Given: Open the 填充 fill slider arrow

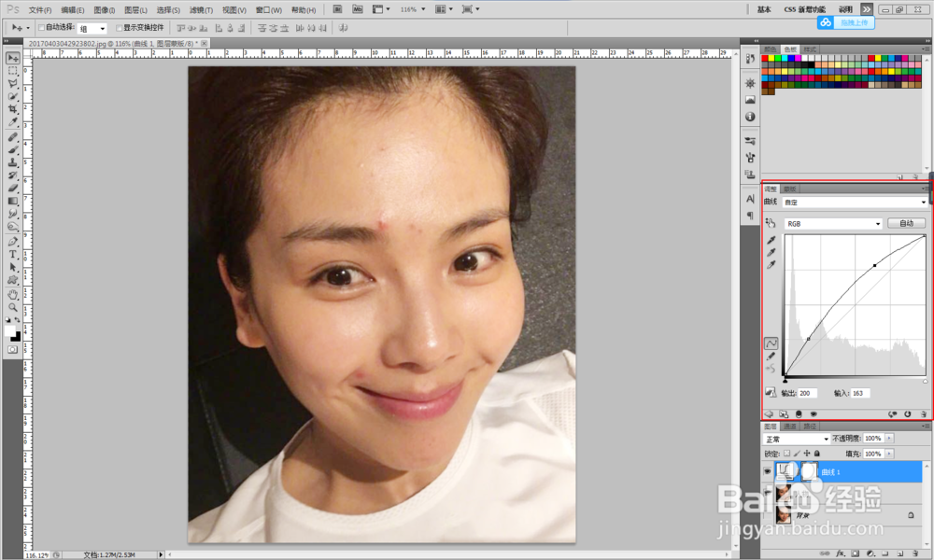Looking at the screenshot, I should tap(889, 454).
